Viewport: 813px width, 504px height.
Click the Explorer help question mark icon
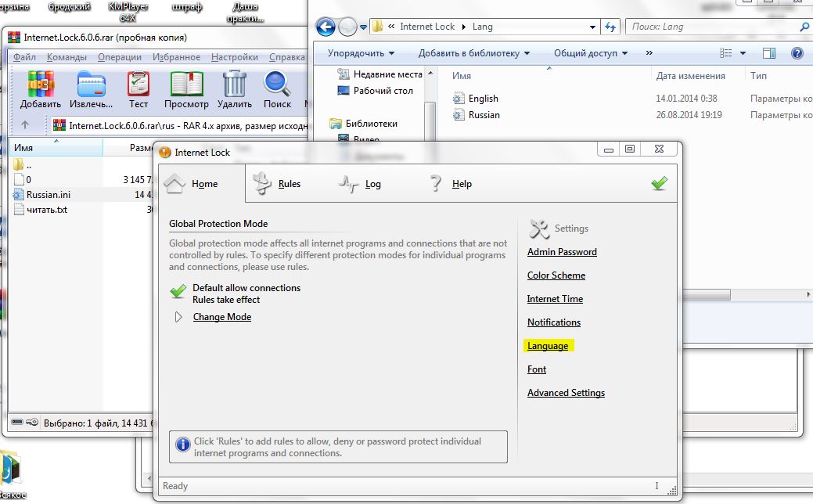797,53
